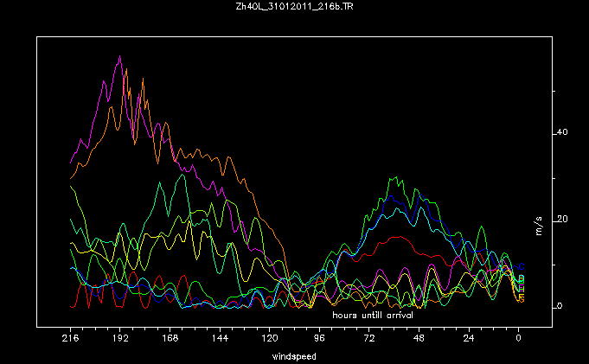Select the 0 value on the y-axis

click(x=561, y=306)
